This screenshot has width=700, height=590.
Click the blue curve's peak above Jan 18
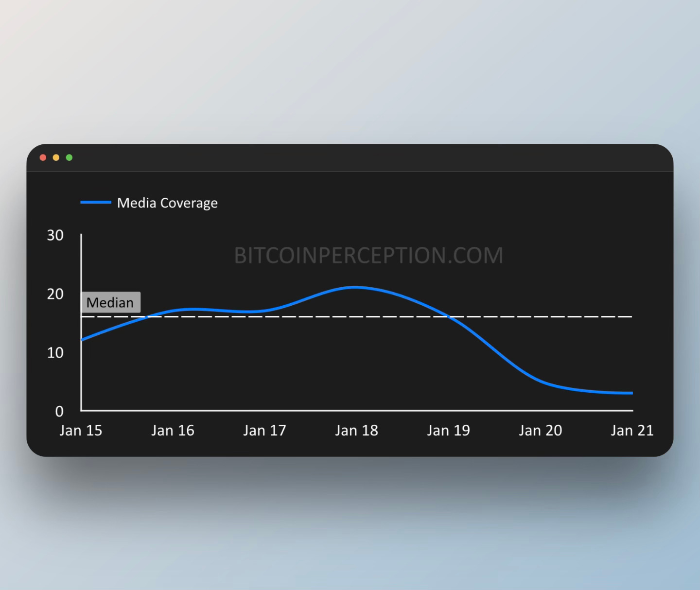tap(355, 287)
